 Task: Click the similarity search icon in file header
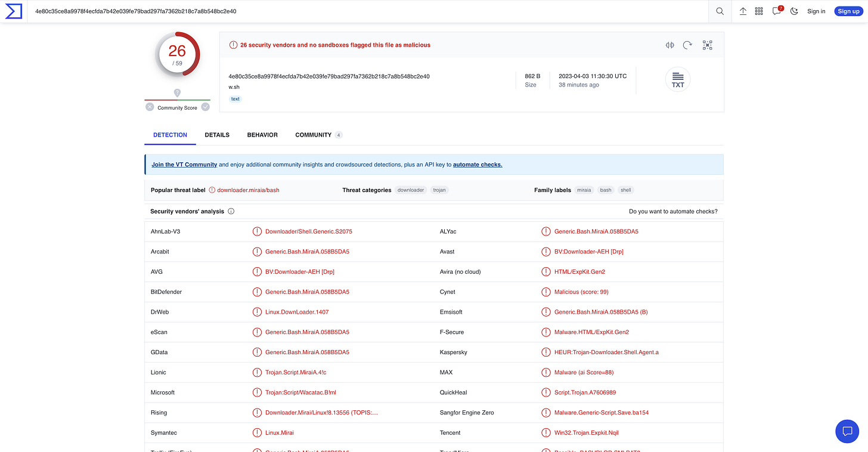click(x=670, y=45)
